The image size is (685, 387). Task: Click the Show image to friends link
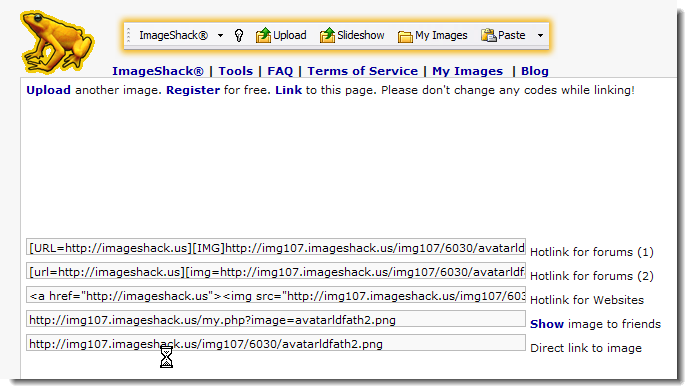[547, 324]
